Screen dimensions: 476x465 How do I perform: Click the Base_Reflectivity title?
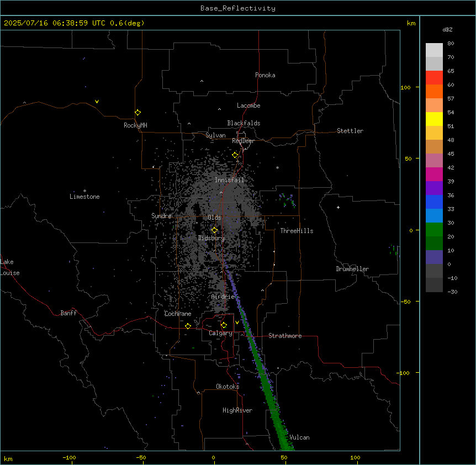(x=238, y=8)
